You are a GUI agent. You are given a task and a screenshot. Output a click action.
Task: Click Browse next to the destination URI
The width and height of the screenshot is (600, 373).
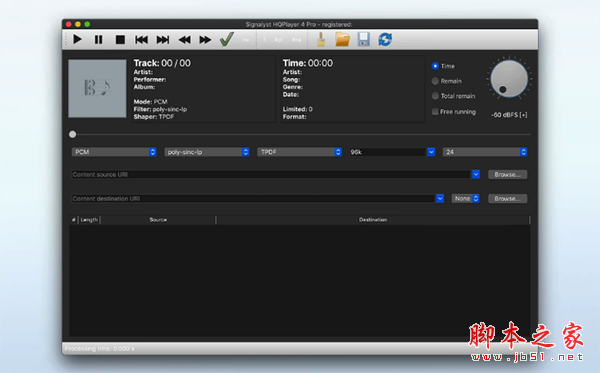pyautogui.click(x=507, y=199)
